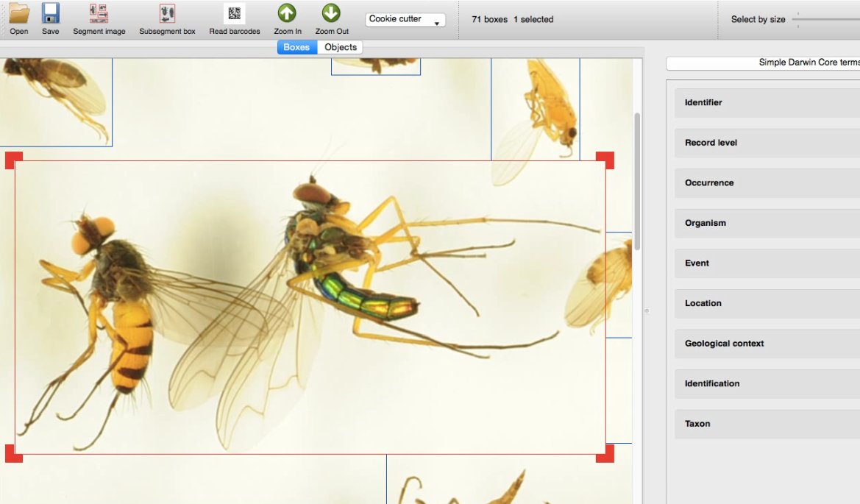Select the partially visible fly box on right edge

[619, 285]
